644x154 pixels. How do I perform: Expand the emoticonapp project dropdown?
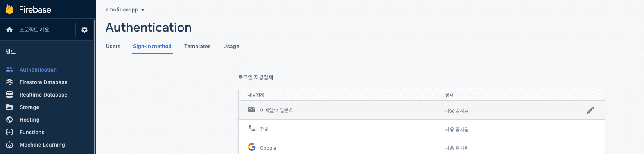pos(125,9)
